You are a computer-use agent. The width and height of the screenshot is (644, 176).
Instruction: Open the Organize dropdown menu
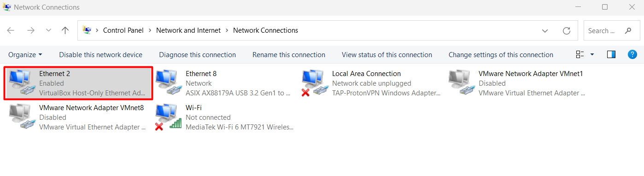tap(25, 54)
